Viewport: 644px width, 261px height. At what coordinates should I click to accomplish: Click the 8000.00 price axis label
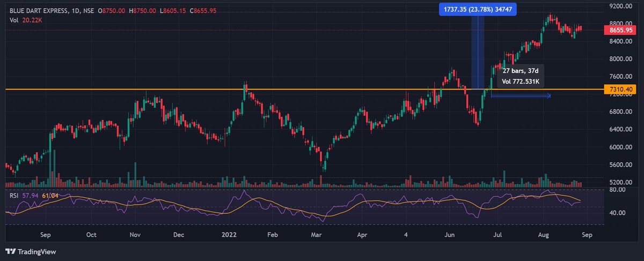(x=621, y=59)
